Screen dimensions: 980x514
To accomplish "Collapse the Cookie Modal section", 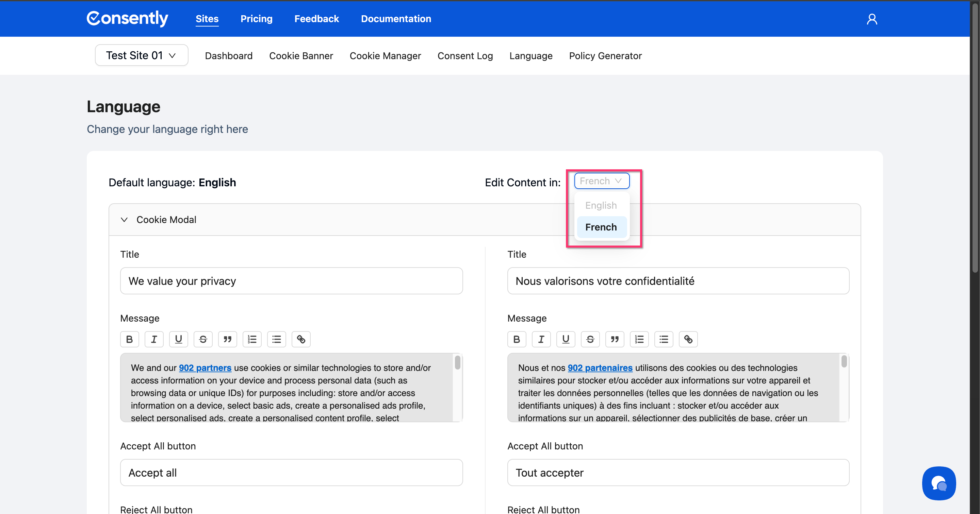I will coord(124,220).
